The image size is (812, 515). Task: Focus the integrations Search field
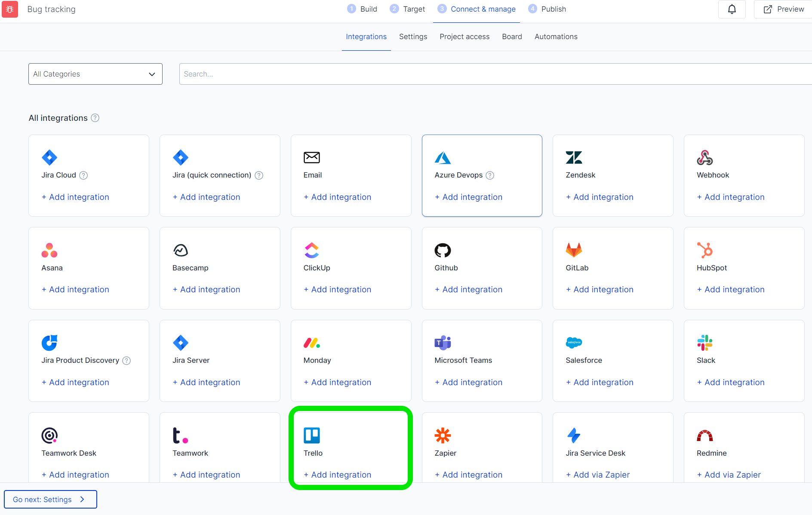point(495,74)
